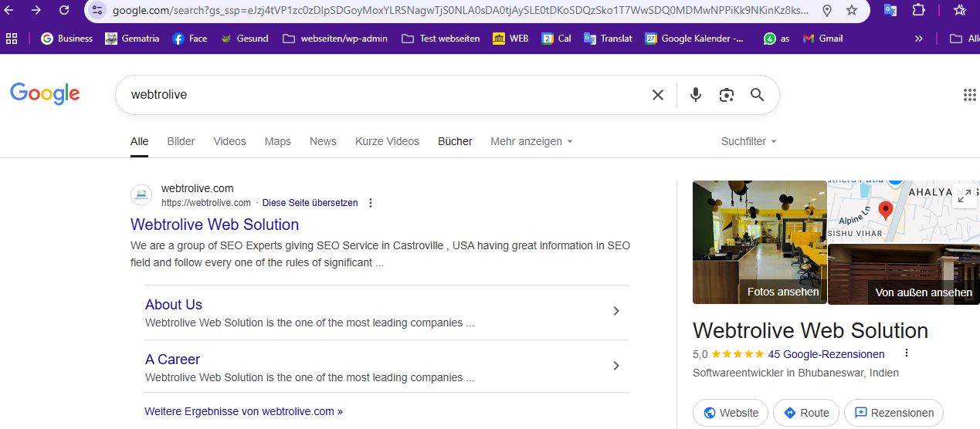Open the WhatsApp 'as' bookmark
This screenshot has width=980, height=429.
776,39
